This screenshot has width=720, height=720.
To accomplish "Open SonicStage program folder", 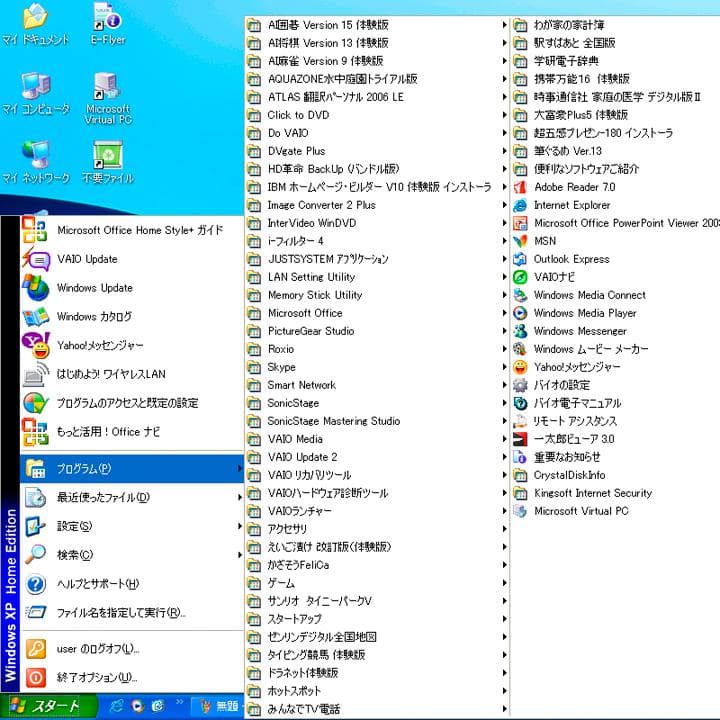I will (378, 403).
